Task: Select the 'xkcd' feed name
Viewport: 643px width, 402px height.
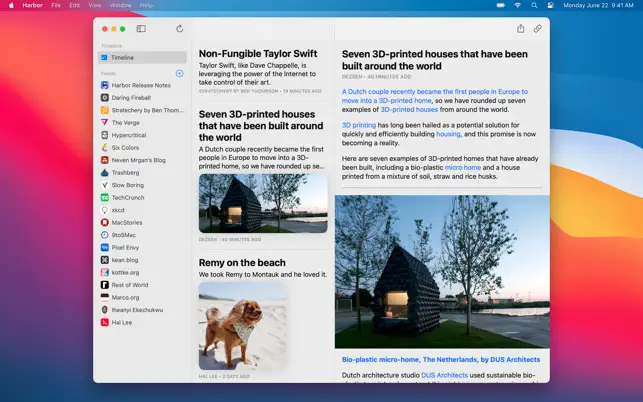Action: point(118,210)
